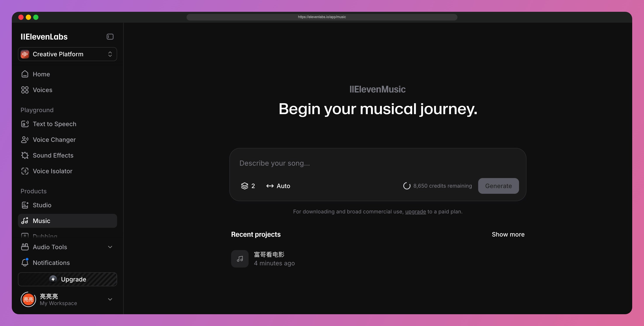
Task: Expand the My Workspace account menu
Action: [x=110, y=299]
